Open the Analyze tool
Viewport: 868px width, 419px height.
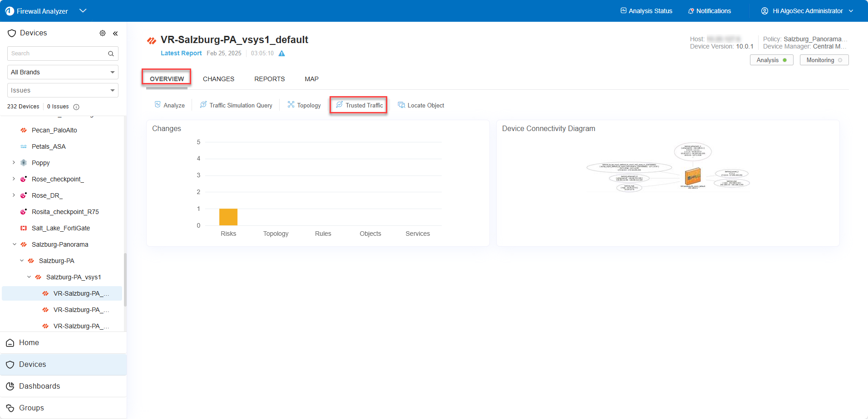coord(170,105)
